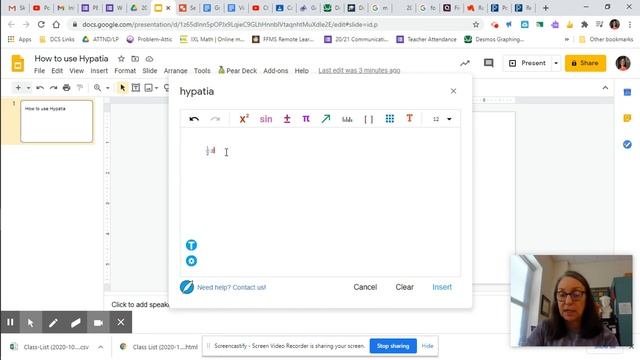Choose the text box tool
This screenshot has width=640, height=360.
[x=136, y=88]
